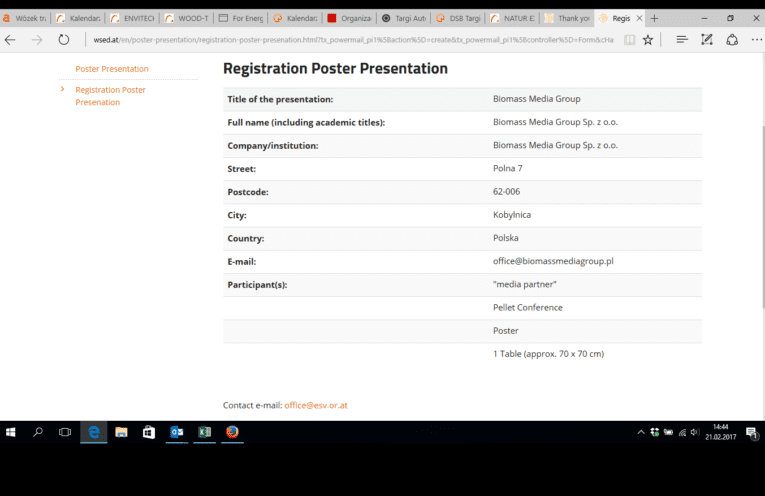The width and height of the screenshot is (765, 496).
Task: Click sidebar chevron beside Registration Poster
Action: click(x=62, y=89)
